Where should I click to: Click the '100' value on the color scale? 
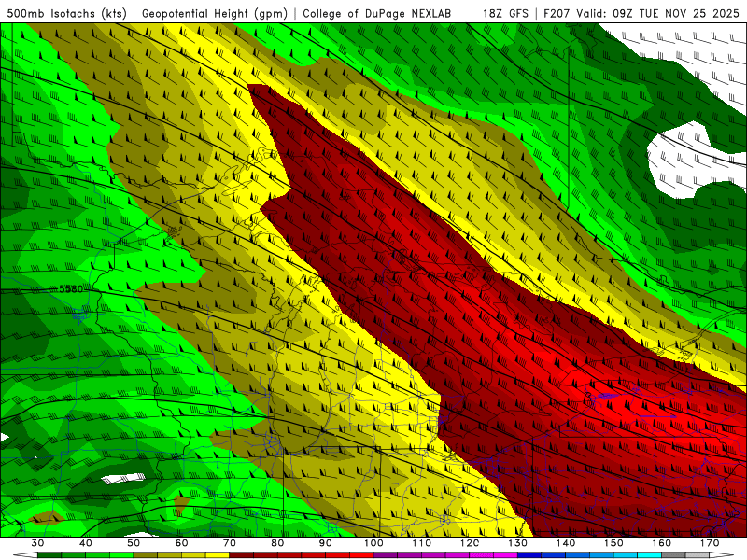pos(373,543)
